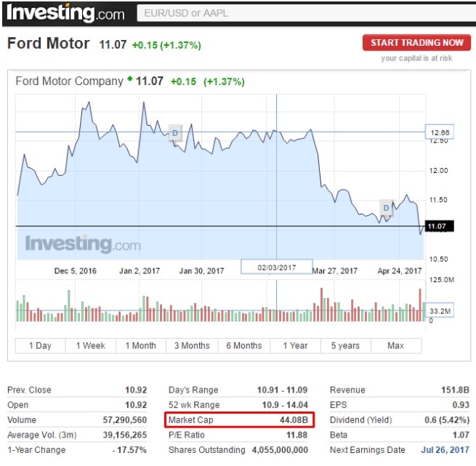Switch to the 1 Week range tab
The width and height of the screenshot is (476, 466).
(x=90, y=345)
